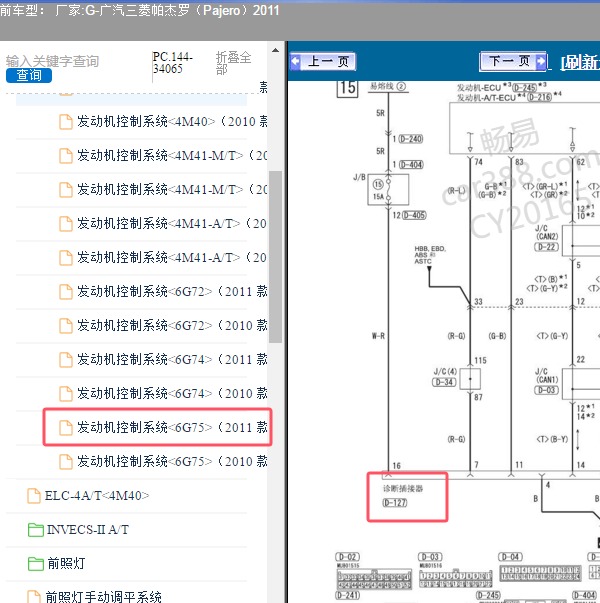
Task: Open 发动机控制系统<6G72> (2010款) entry
Action: [x=172, y=326]
